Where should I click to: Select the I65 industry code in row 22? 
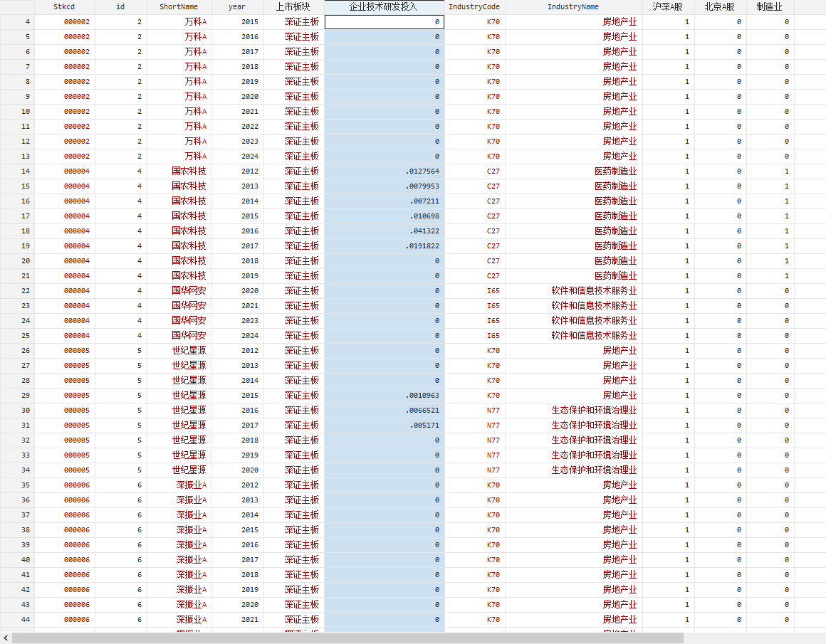493,291
